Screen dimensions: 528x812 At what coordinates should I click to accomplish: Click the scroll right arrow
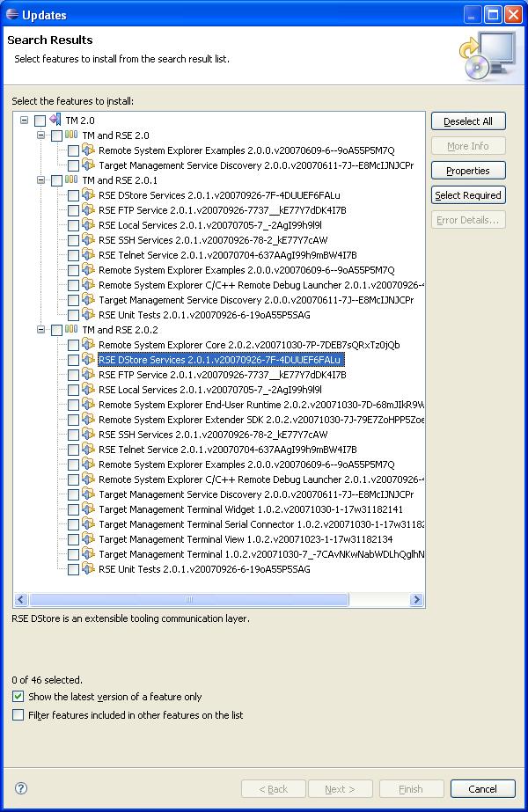416,599
